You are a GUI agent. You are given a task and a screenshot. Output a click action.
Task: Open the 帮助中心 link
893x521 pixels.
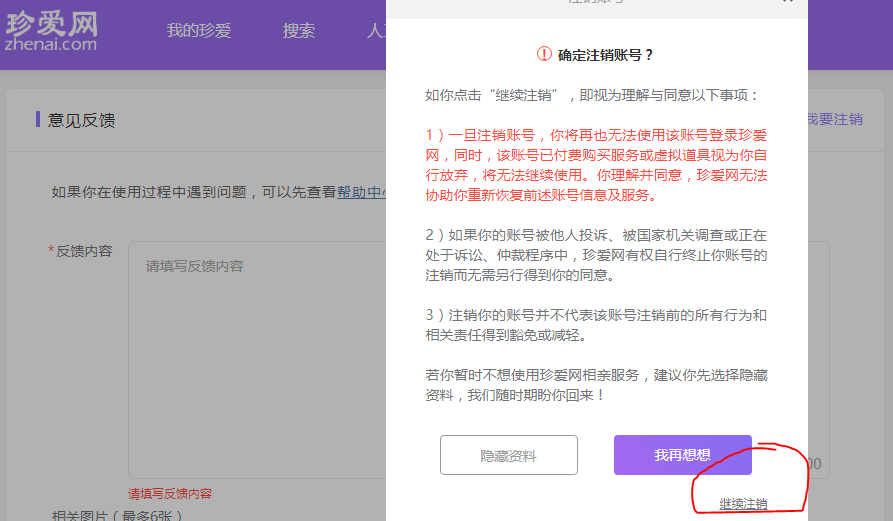pyautogui.click(x=361, y=192)
